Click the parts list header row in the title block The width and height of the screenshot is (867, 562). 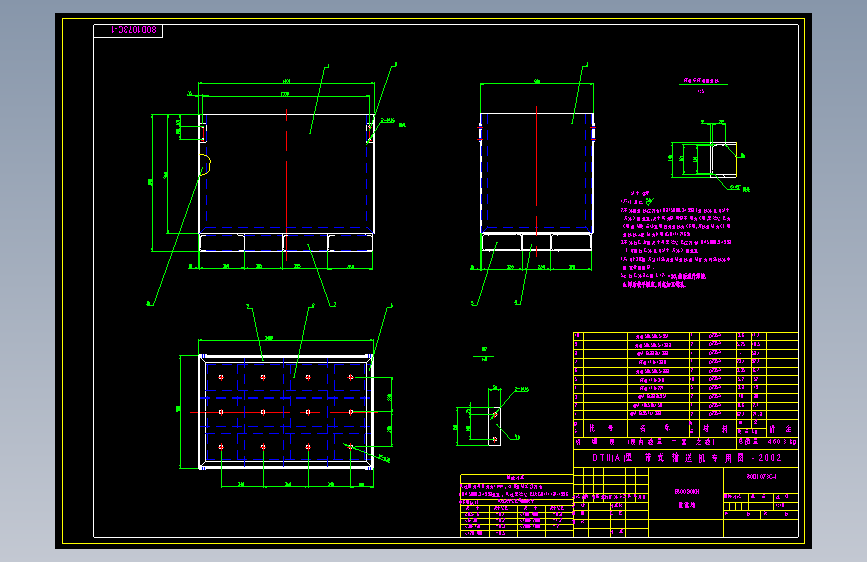pyautogui.click(x=686, y=429)
